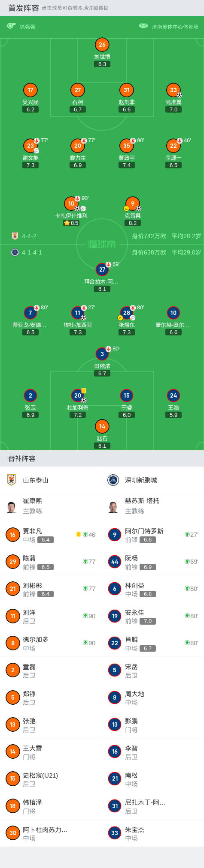
Task: Open 卡扎伊什维利 number 10 player icon
Action: [x=71, y=204]
